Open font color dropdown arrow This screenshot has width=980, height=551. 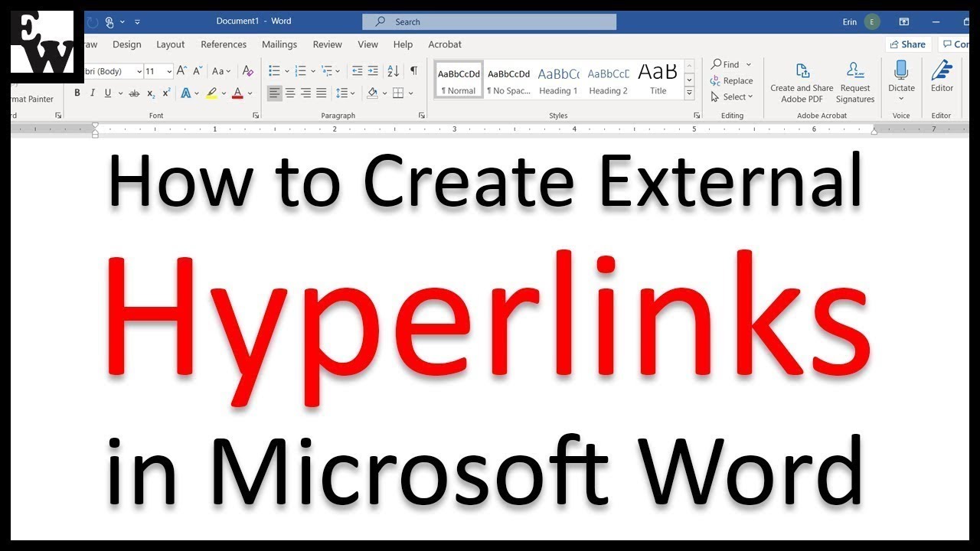coord(250,93)
